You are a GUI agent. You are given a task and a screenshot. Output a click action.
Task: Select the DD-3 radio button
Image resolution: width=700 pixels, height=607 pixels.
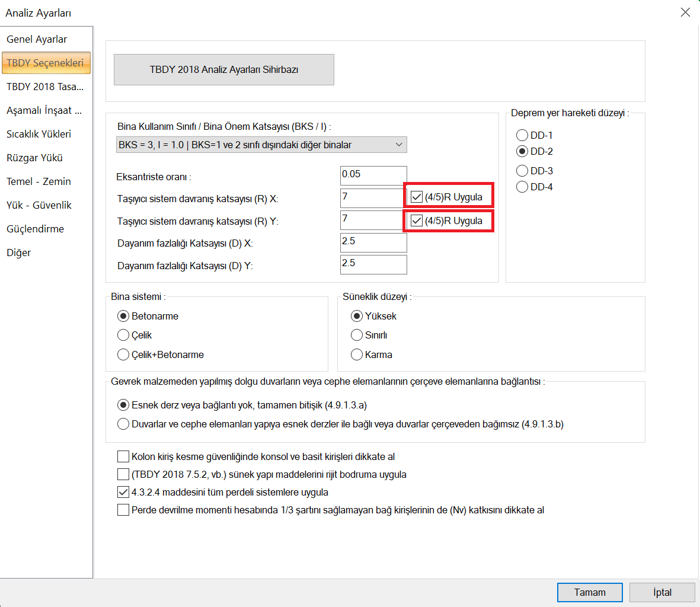click(x=522, y=171)
